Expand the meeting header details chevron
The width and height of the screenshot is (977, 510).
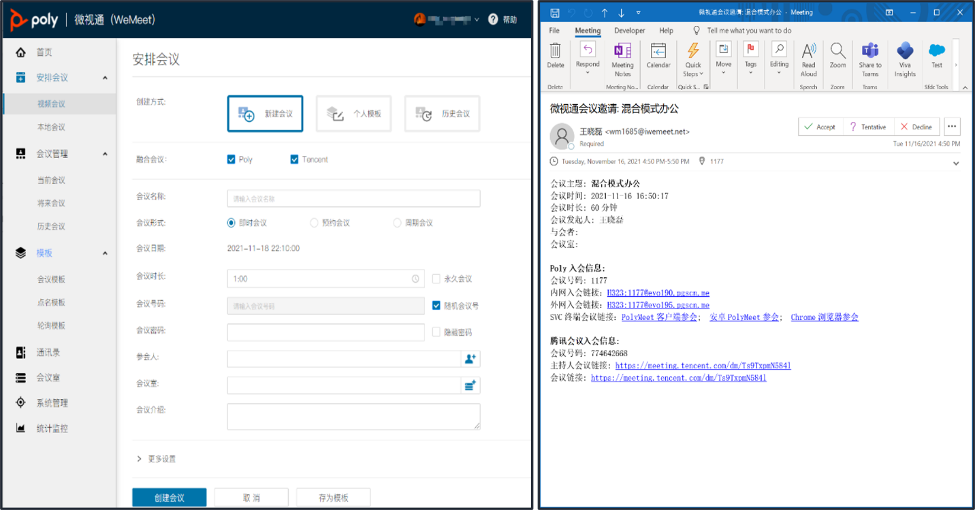pyautogui.click(x=956, y=164)
